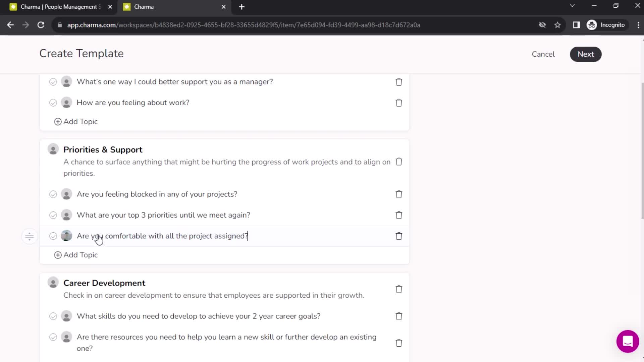Click the drag handle icon on the left side

click(x=29, y=236)
